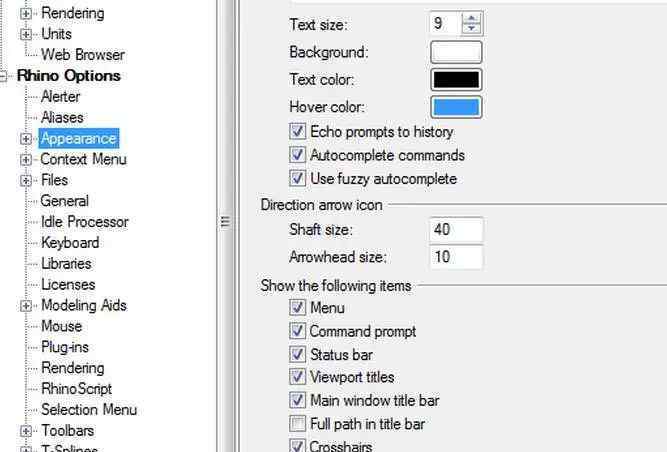Select Keyboard in options tree
Viewport: 667px width, 452px height.
(x=70, y=243)
